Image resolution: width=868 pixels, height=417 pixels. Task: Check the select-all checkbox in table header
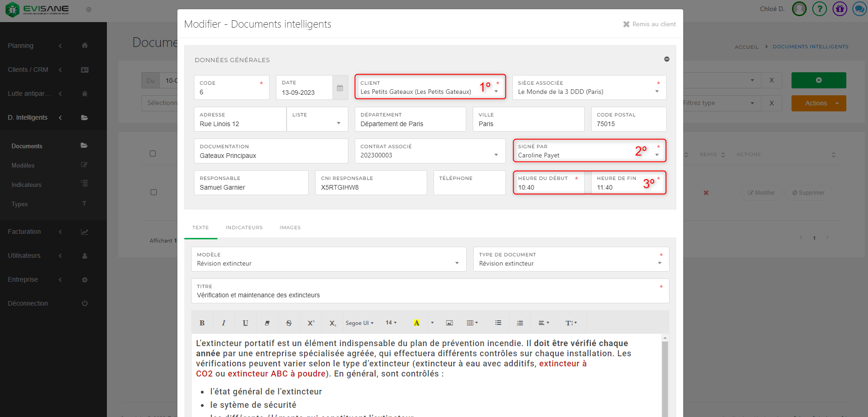point(153,154)
